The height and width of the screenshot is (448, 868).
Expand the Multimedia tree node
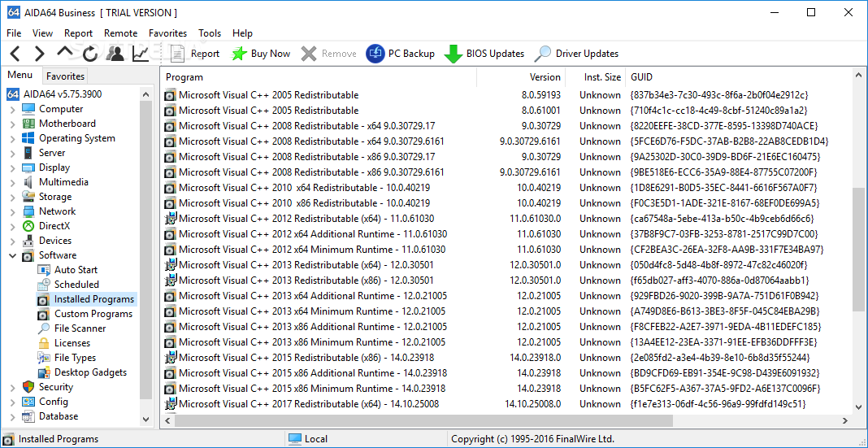(12, 182)
